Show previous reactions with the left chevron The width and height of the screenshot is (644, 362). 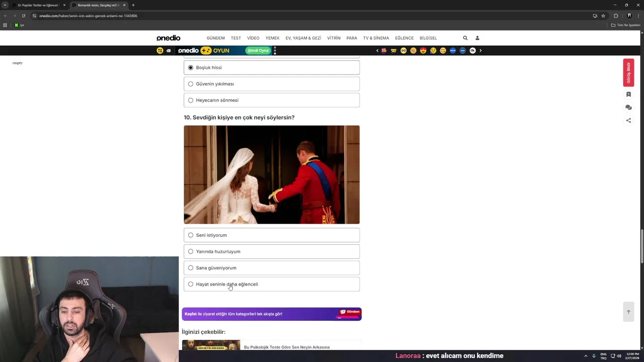pos(377,50)
